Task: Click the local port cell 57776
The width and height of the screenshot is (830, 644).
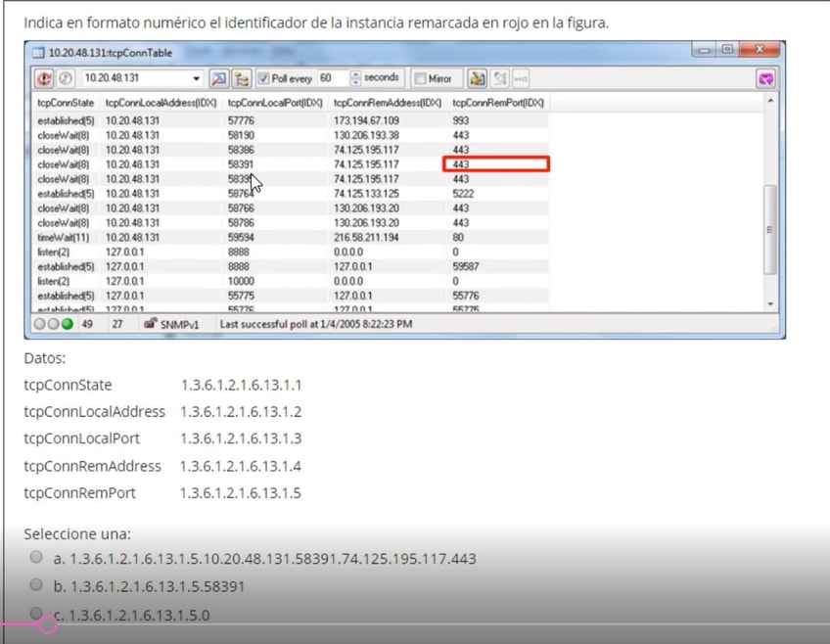Action: point(241,120)
